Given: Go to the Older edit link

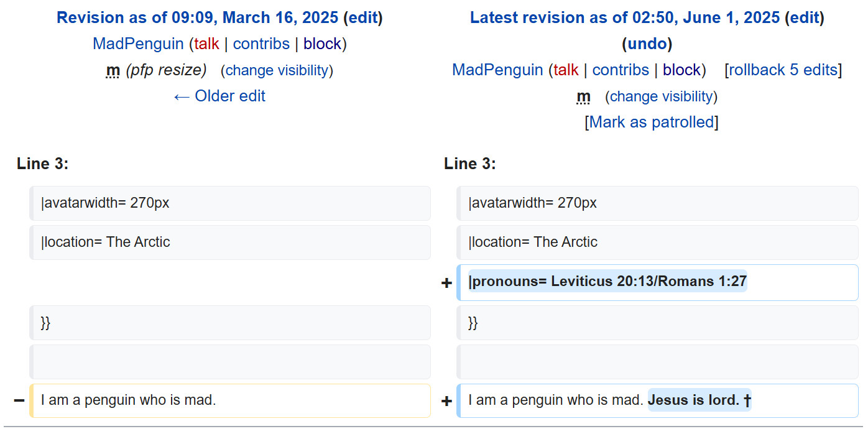Looking at the screenshot, I should pos(219,96).
